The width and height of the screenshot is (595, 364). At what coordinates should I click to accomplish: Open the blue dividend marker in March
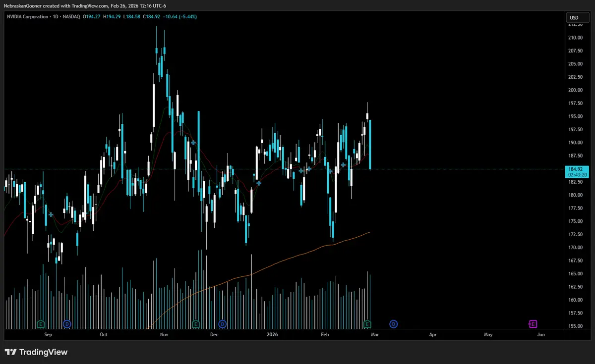tap(393, 324)
